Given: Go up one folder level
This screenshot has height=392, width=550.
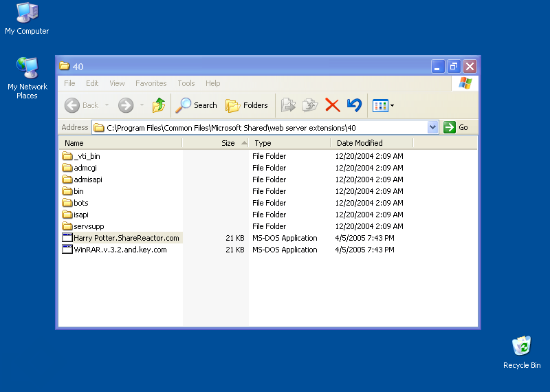Looking at the screenshot, I should point(159,105).
